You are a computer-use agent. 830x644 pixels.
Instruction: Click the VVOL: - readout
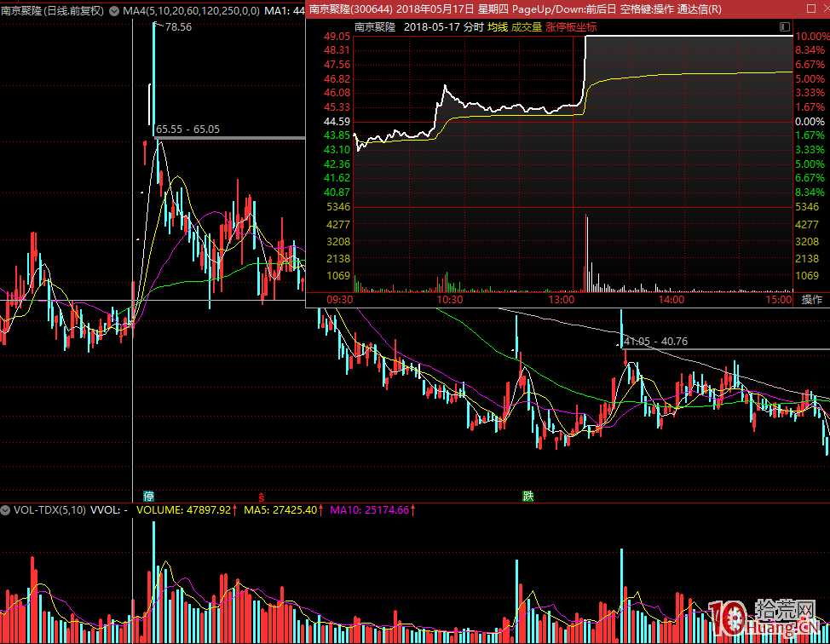pyautogui.click(x=109, y=510)
